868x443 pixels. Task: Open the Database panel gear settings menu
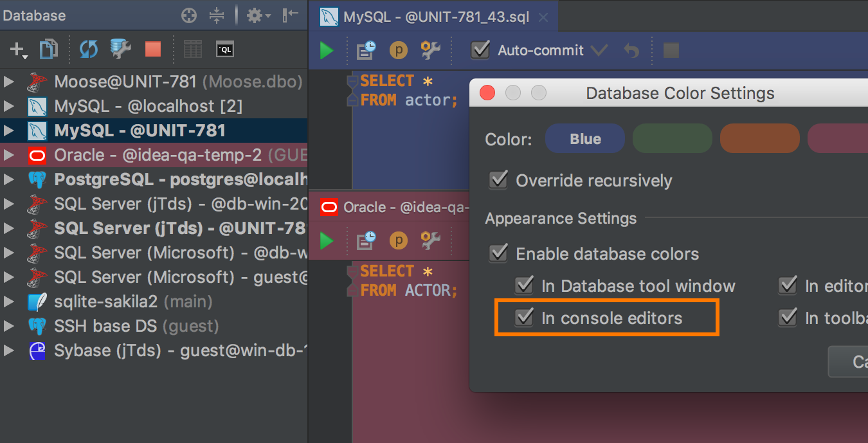258,16
